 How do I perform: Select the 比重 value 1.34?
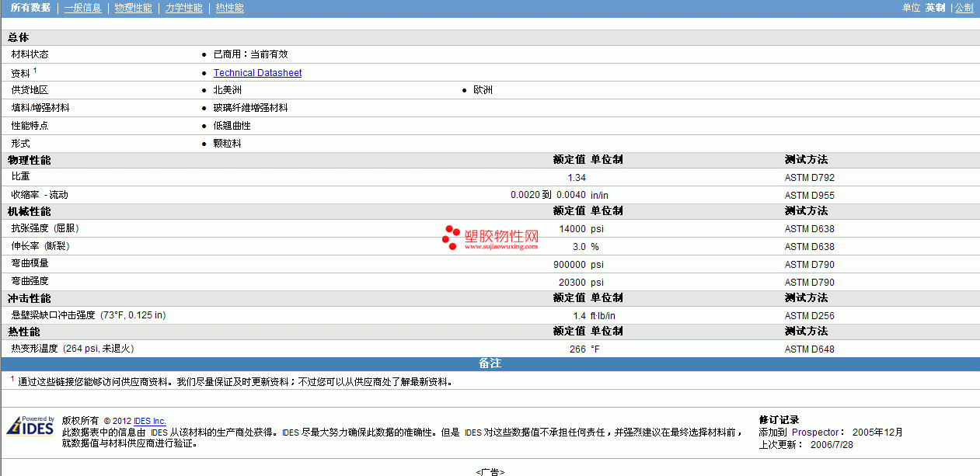tap(577, 178)
